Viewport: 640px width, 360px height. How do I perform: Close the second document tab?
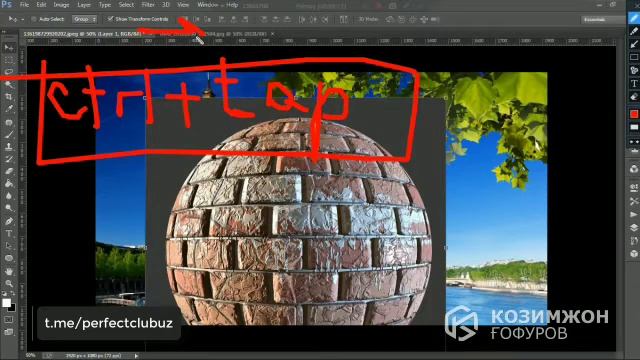point(273,34)
